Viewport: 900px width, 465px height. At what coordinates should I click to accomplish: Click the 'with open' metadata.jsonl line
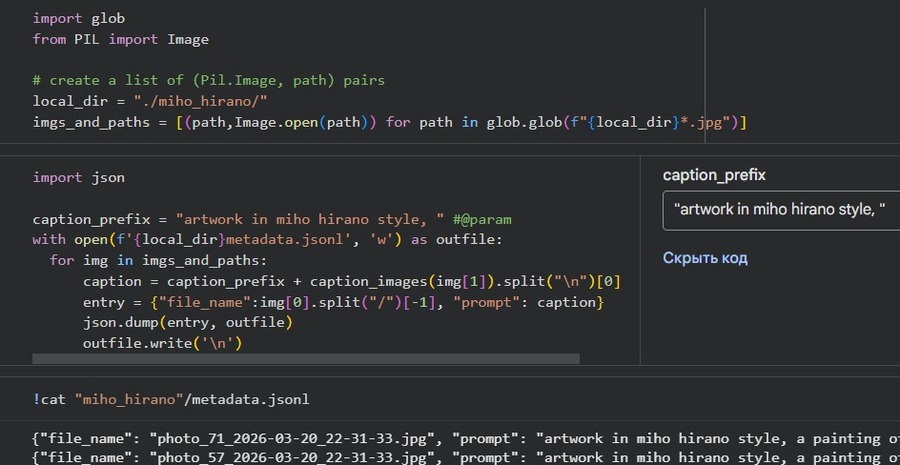[x=267, y=239]
